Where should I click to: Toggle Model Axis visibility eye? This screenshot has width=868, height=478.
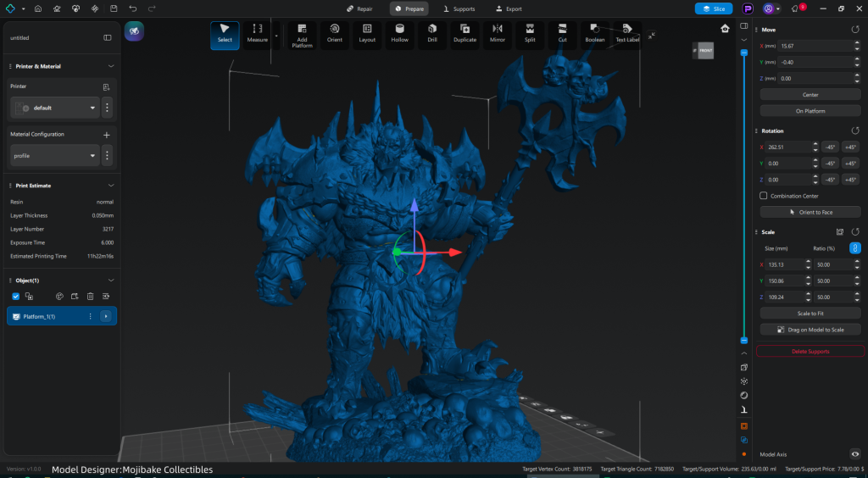pos(854,454)
